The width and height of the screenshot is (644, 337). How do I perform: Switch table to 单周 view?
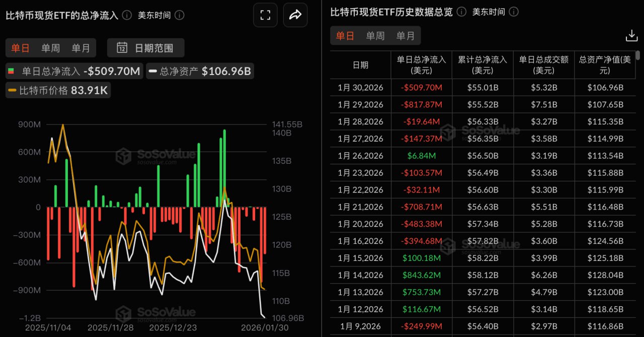[375, 36]
